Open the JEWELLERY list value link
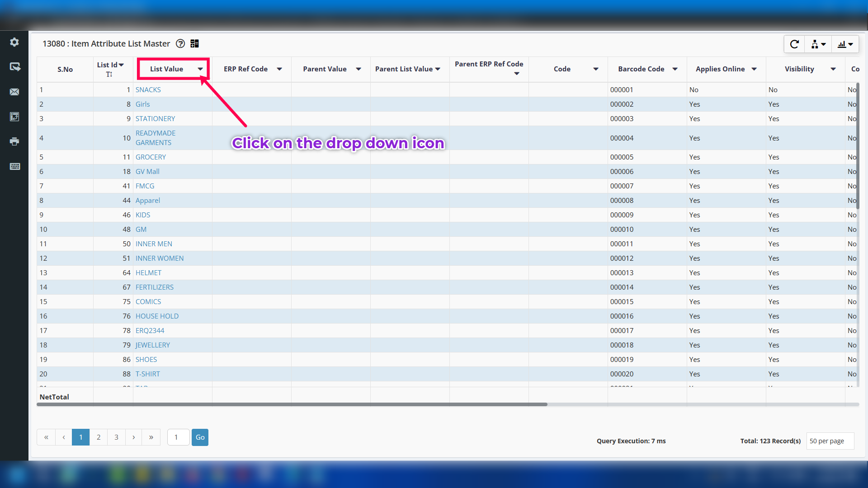Image resolution: width=868 pixels, height=488 pixels. click(x=153, y=345)
